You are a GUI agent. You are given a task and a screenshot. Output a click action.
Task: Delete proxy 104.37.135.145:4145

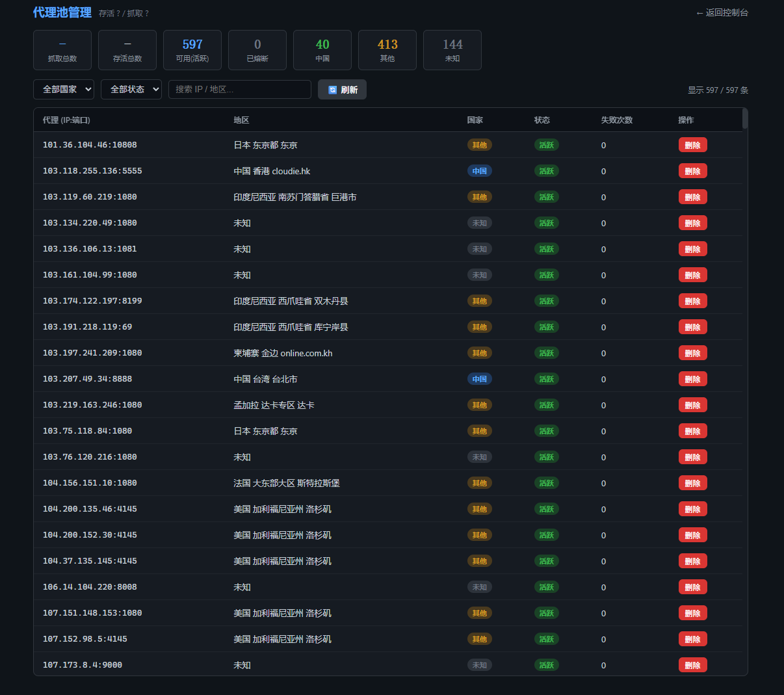pyautogui.click(x=693, y=561)
